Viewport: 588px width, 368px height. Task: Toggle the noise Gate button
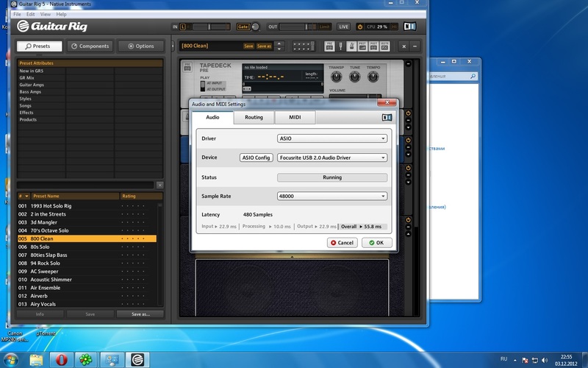243,26
